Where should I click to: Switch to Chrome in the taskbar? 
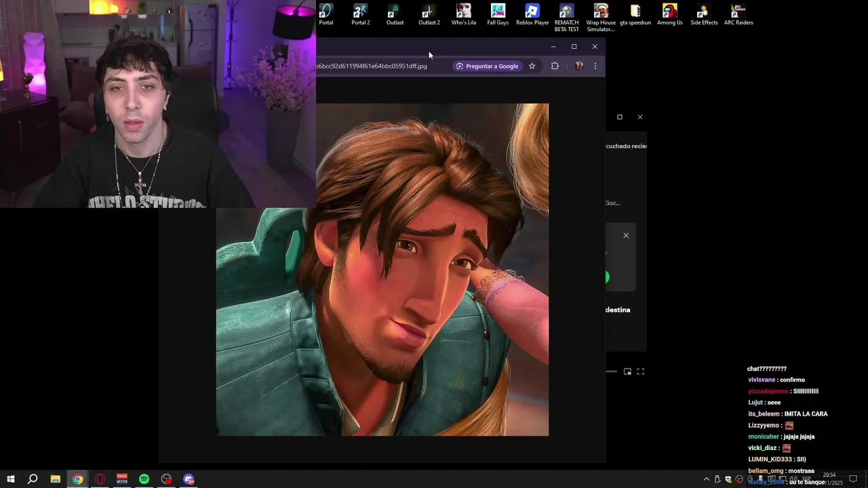[x=78, y=479]
